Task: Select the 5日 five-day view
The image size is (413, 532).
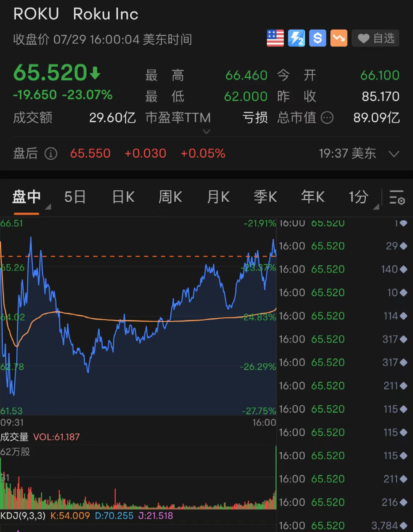Action: coord(75,197)
